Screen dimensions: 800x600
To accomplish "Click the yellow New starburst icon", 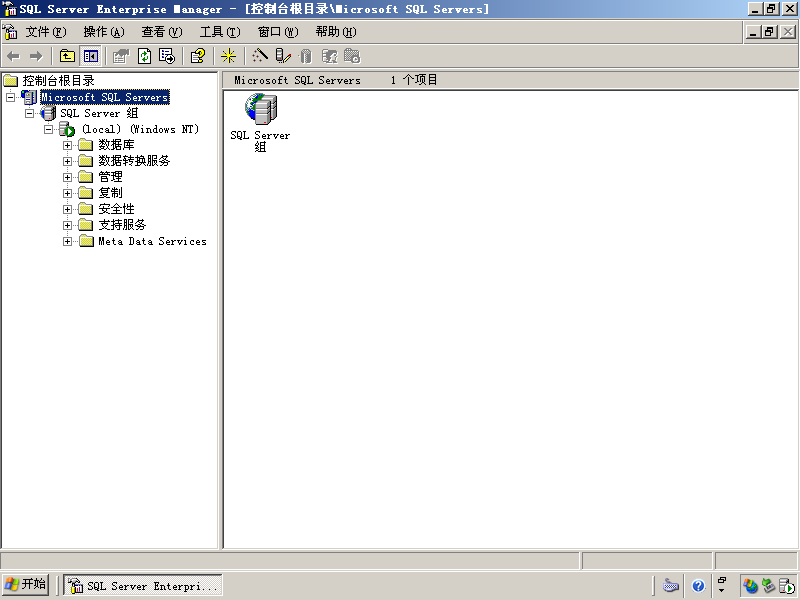I will (x=228, y=56).
